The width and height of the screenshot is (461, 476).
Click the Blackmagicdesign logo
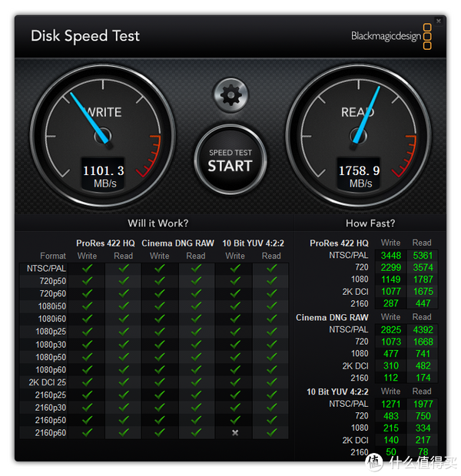(391, 36)
